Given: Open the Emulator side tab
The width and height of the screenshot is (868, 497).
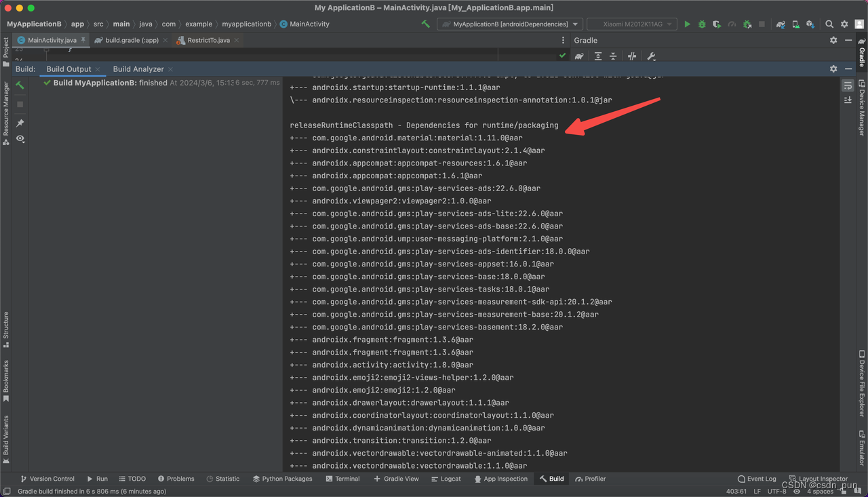Looking at the screenshot, I should point(862,448).
